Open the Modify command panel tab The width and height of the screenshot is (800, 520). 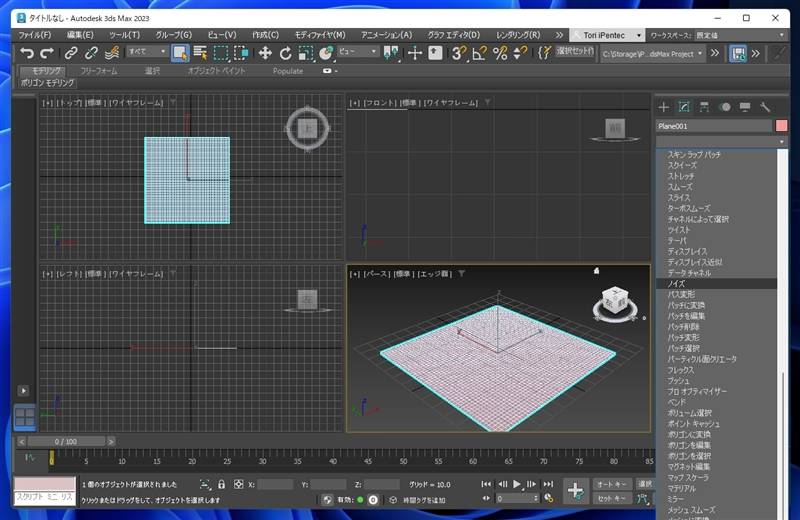684,107
